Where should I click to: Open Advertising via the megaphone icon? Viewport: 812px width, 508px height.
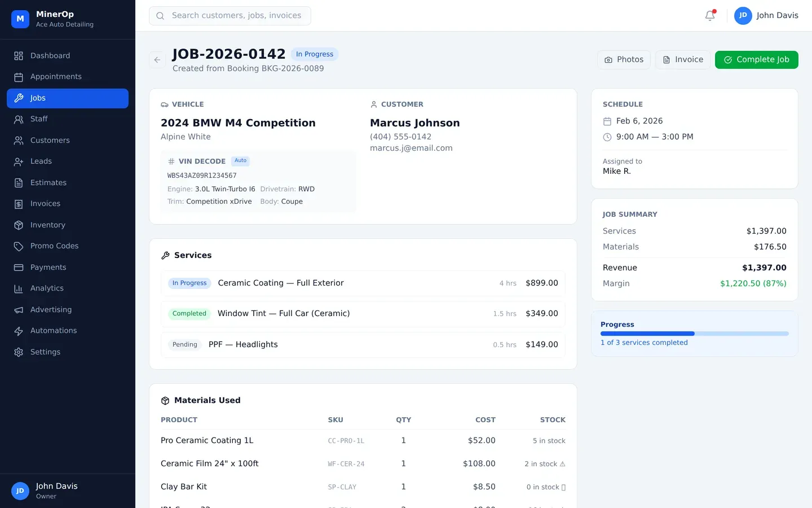20,309
